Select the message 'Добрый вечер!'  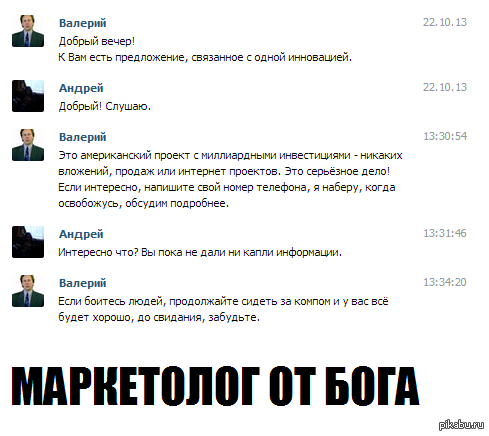point(97,41)
